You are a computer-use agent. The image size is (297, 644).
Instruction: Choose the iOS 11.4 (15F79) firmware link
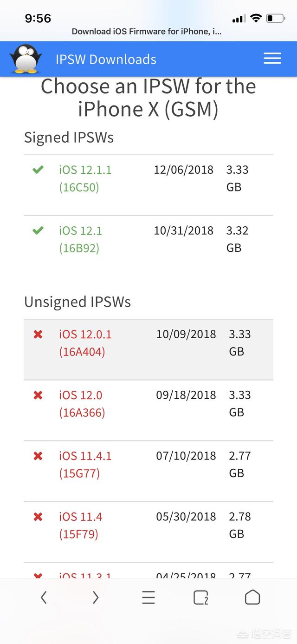point(80,526)
